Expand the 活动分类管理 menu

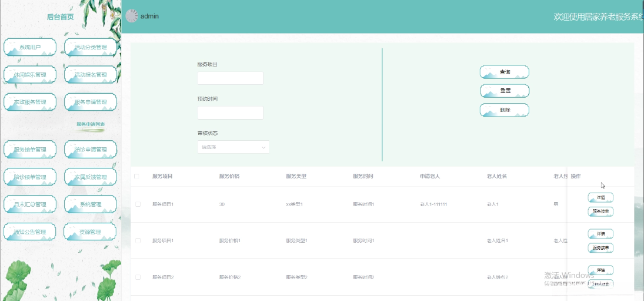[91, 47]
